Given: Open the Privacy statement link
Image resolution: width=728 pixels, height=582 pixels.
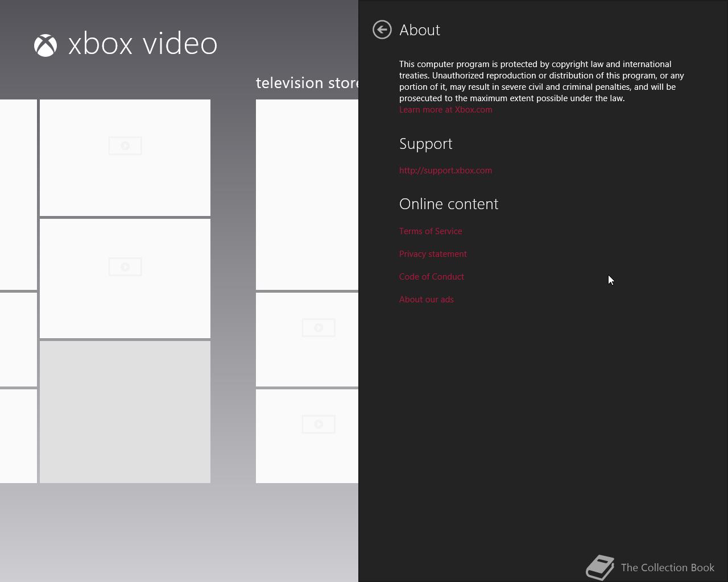Looking at the screenshot, I should pyautogui.click(x=433, y=254).
